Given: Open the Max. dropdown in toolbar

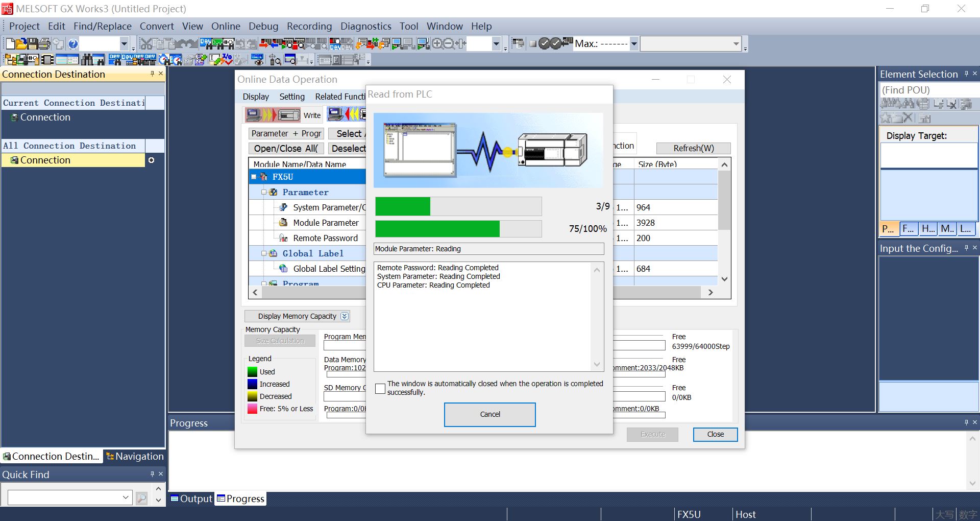Looking at the screenshot, I should pos(634,44).
